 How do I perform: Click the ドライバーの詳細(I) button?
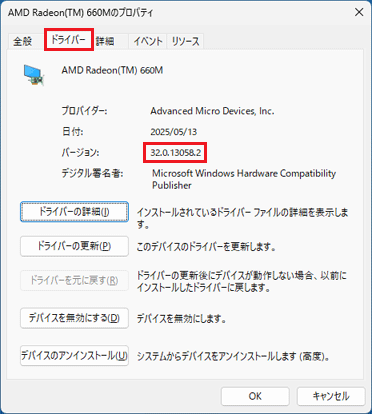coord(74,212)
